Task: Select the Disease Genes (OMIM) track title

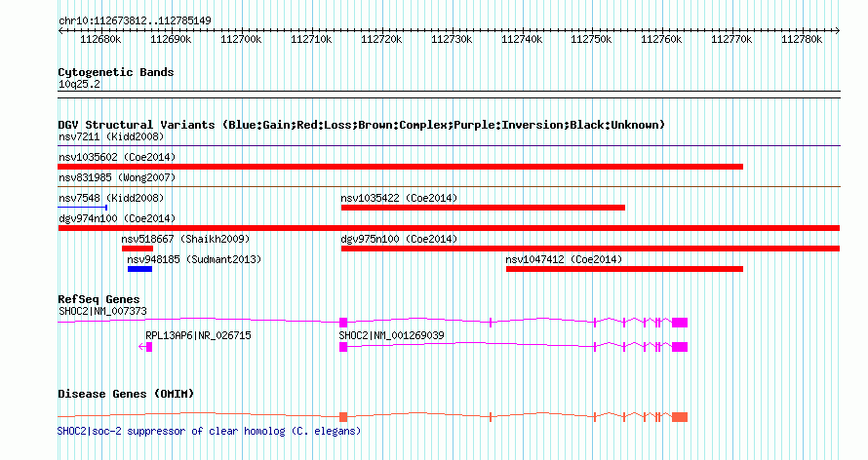Action: (126, 394)
